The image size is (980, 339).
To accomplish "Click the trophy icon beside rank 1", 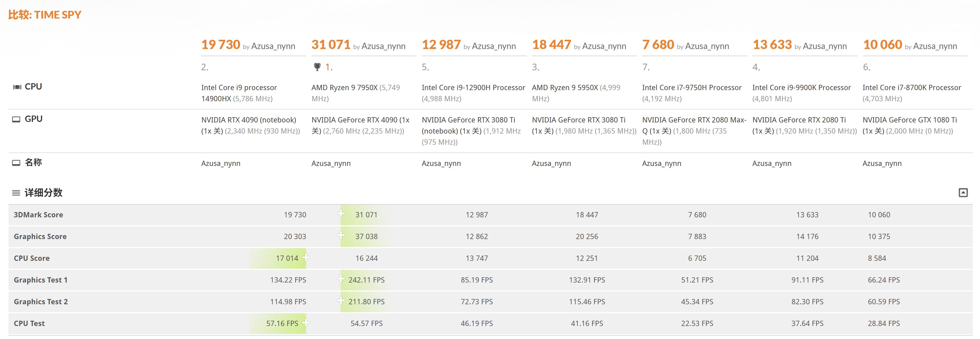I will click(317, 67).
